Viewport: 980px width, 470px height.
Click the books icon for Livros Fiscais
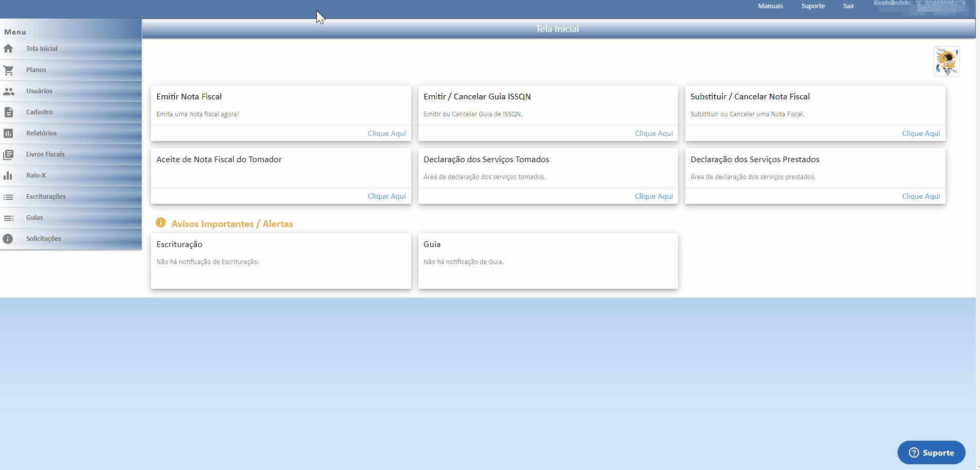tap(8, 154)
